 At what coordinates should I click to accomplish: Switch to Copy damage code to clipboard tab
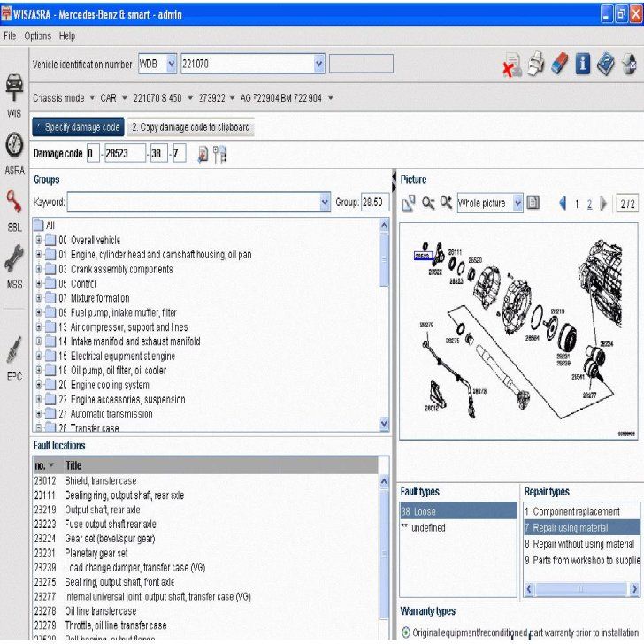(190, 126)
